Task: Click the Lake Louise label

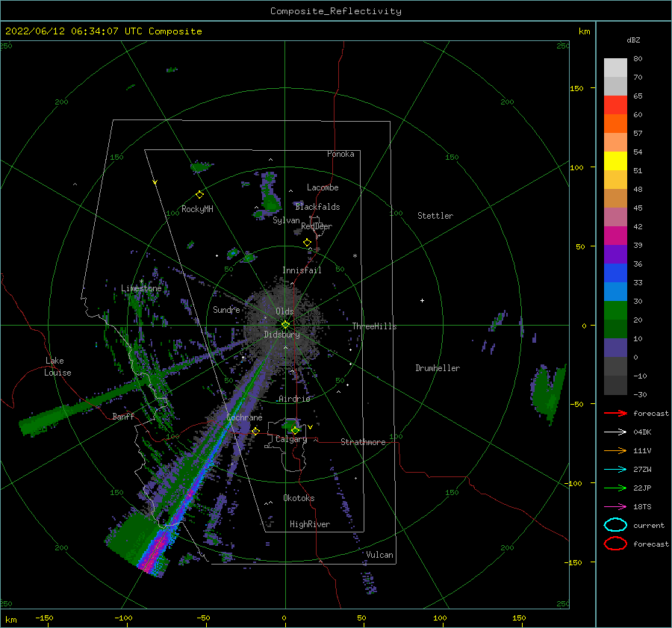Action: click(x=57, y=367)
